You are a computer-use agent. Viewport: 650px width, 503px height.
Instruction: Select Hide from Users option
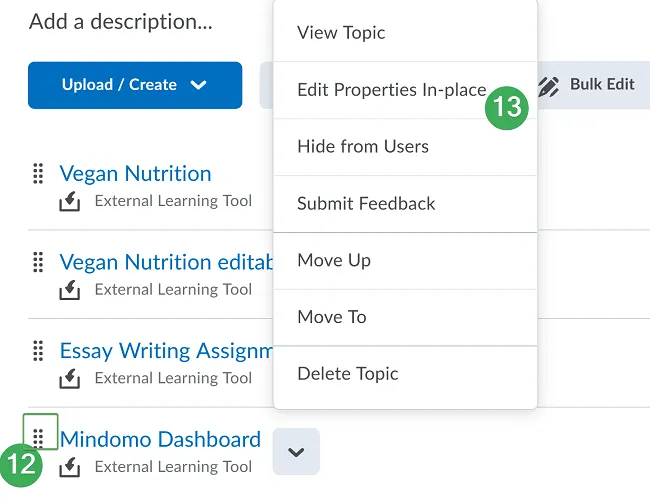pyautogui.click(x=363, y=147)
